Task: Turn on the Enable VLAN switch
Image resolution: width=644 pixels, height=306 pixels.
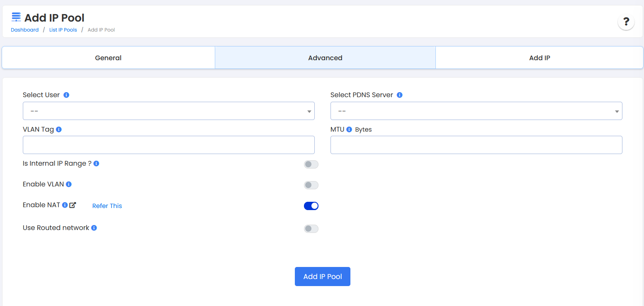Action: tap(311, 185)
